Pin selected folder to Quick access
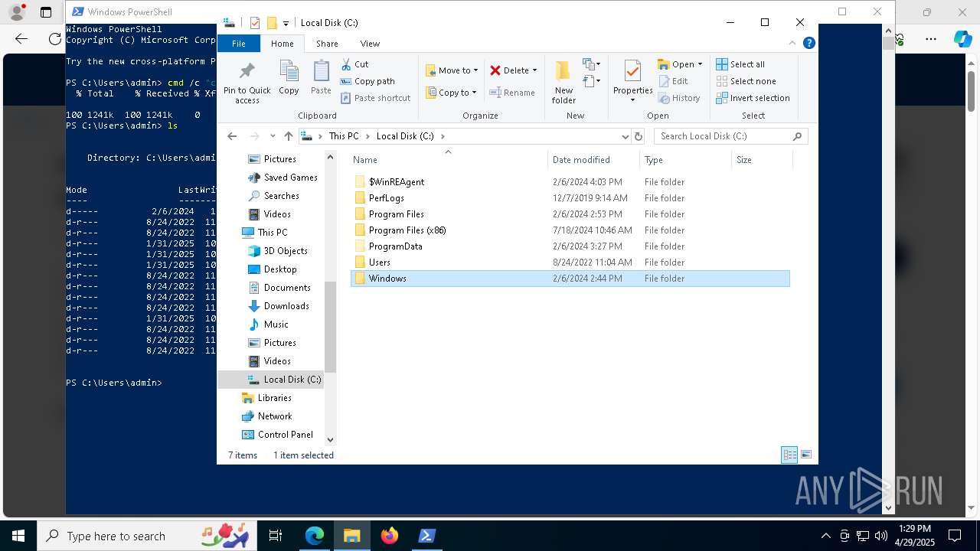This screenshot has height=551, width=980. [247, 82]
